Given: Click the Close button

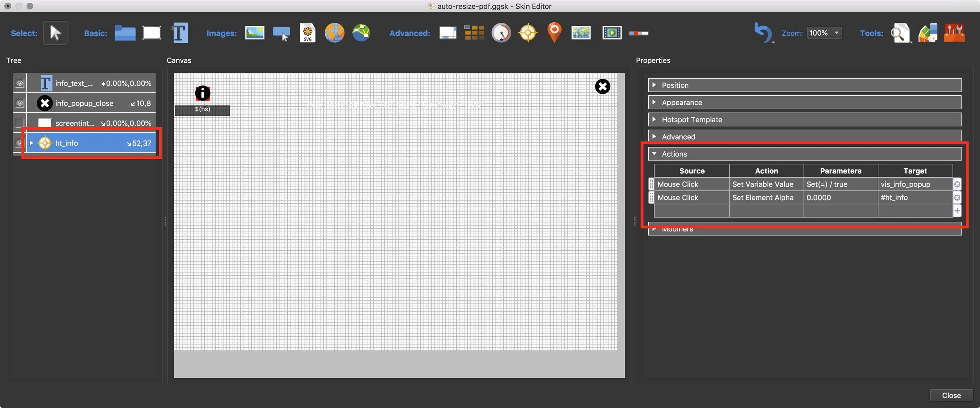Looking at the screenshot, I should pyautogui.click(x=951, y=395).
